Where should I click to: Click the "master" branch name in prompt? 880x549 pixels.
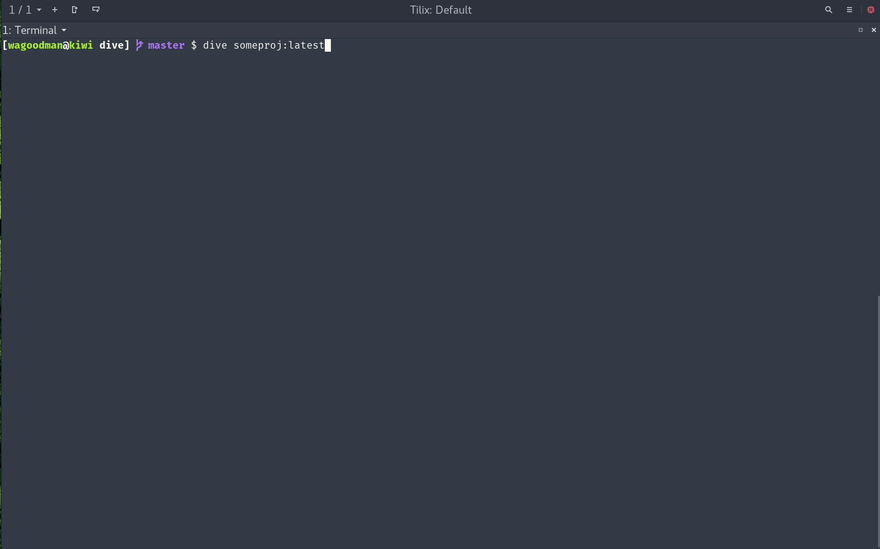166,45
